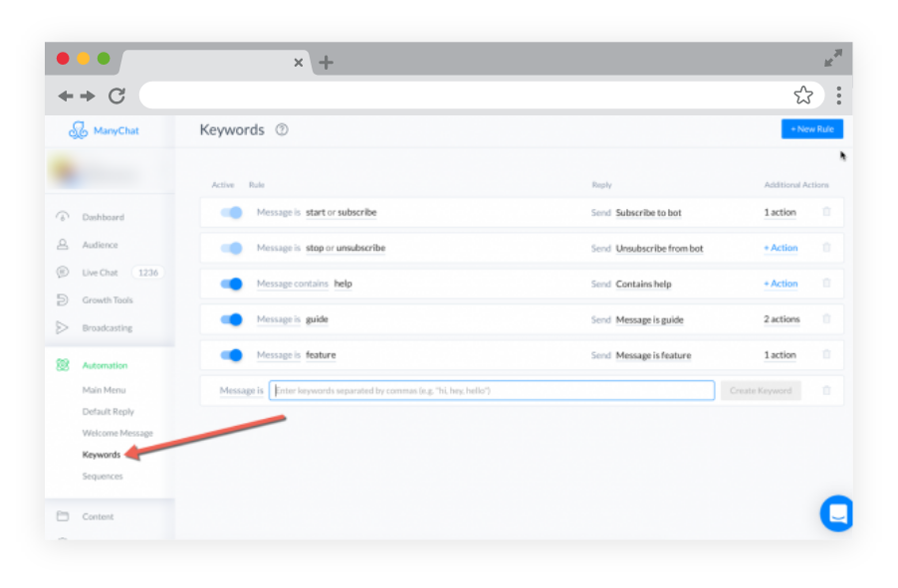
Task: Open Broadcasting in the sidebar
Action: [108, 328]
